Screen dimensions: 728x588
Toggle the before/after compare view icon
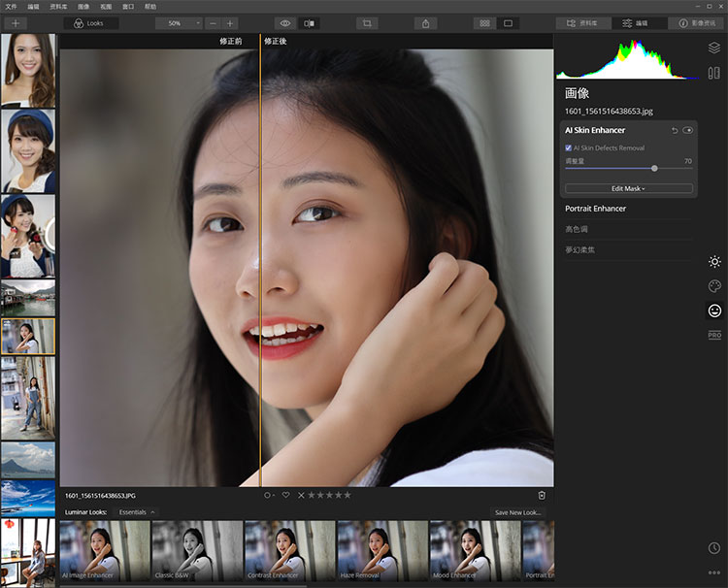(309, 23)
